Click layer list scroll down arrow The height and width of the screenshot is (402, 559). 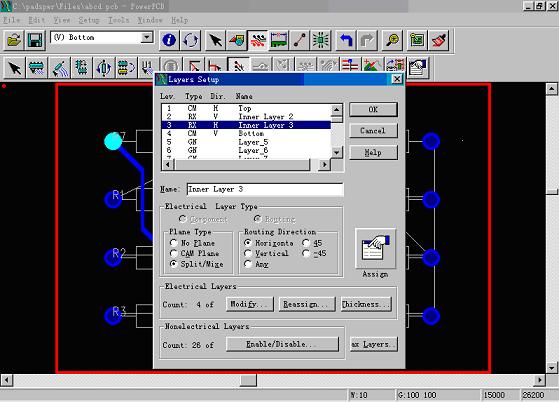[x=337, y=152]
